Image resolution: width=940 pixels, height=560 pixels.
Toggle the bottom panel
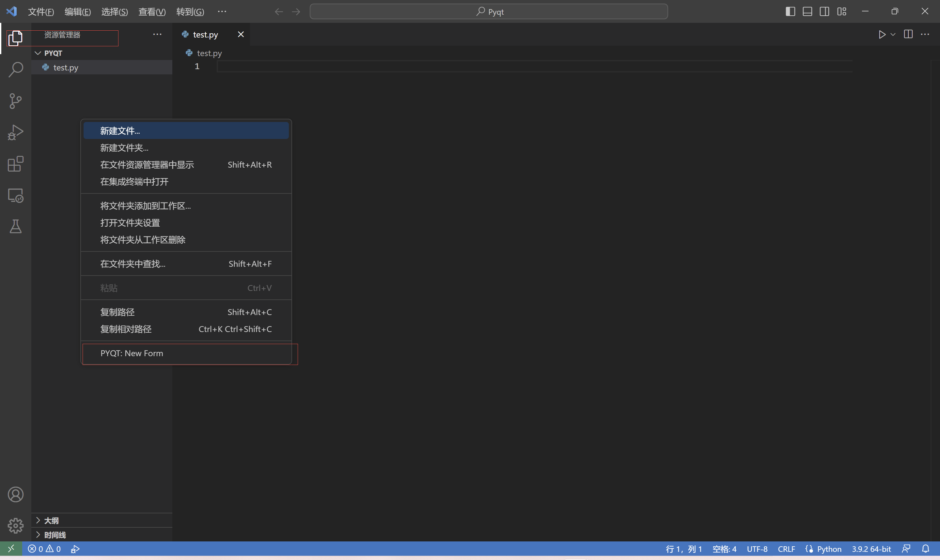[807, 11]
